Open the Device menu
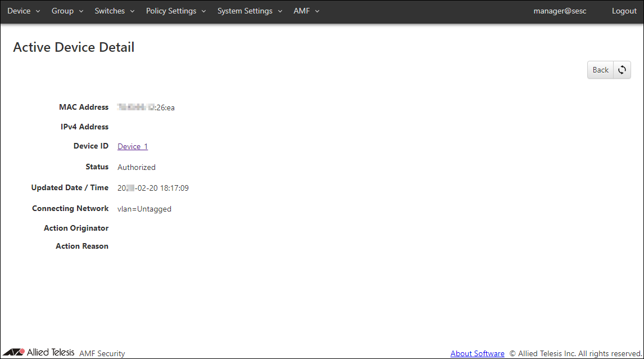Viewport: 644px width, 359px height. point(19,11)
